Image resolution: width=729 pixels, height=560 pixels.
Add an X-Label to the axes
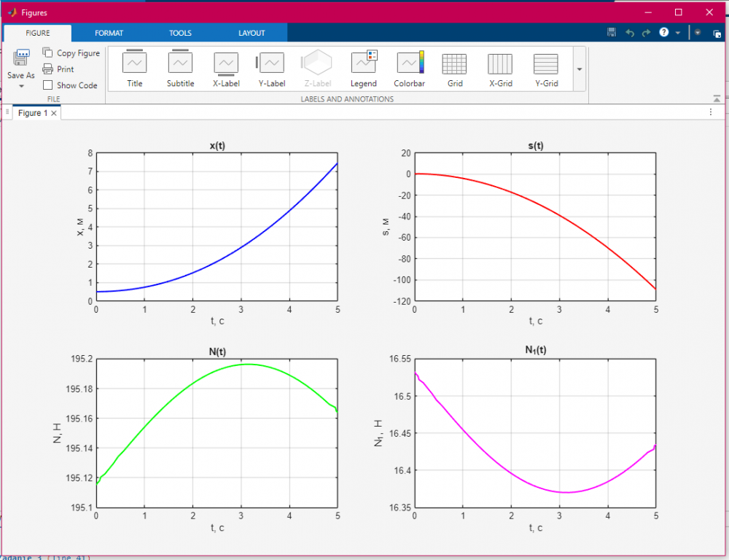click(x=226, y=69)
